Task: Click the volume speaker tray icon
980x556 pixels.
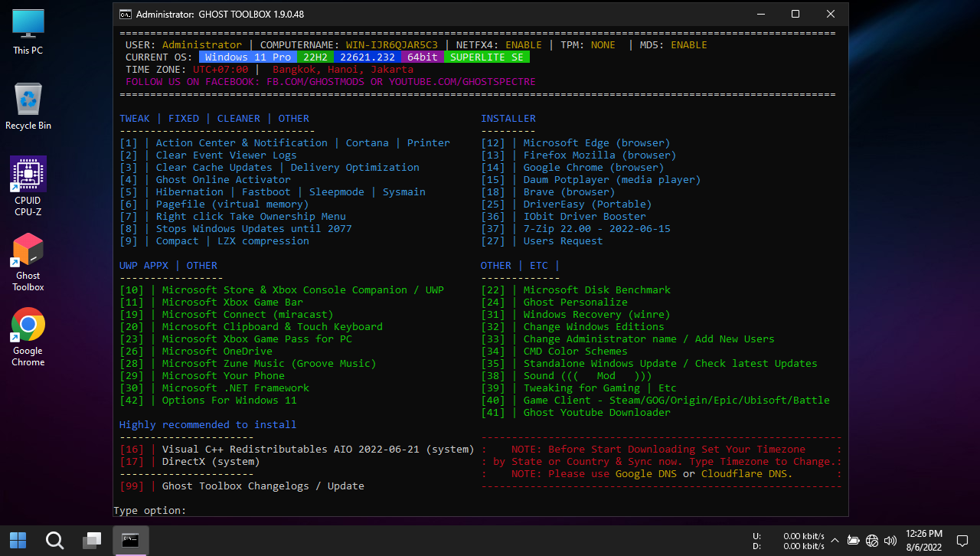Action: pyautogui.click(x=890, y=541)
